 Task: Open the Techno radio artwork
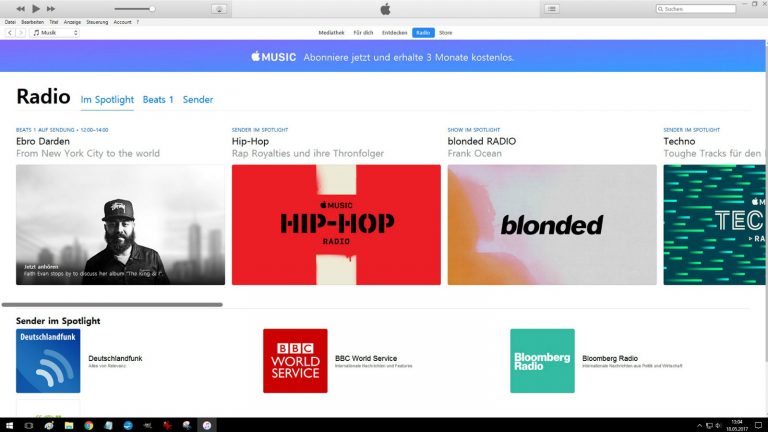[x=714, y=224]
